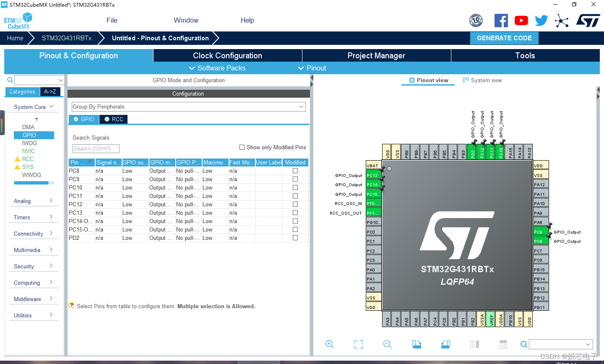Select pin PA0 on chip
Screen dimensions: 604x364
373,270
